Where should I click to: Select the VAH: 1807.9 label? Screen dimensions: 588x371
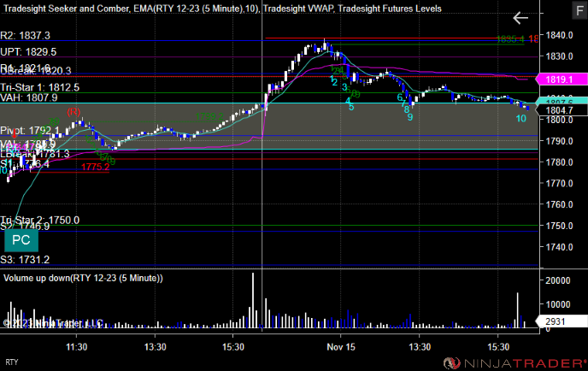tap(29, 98)
